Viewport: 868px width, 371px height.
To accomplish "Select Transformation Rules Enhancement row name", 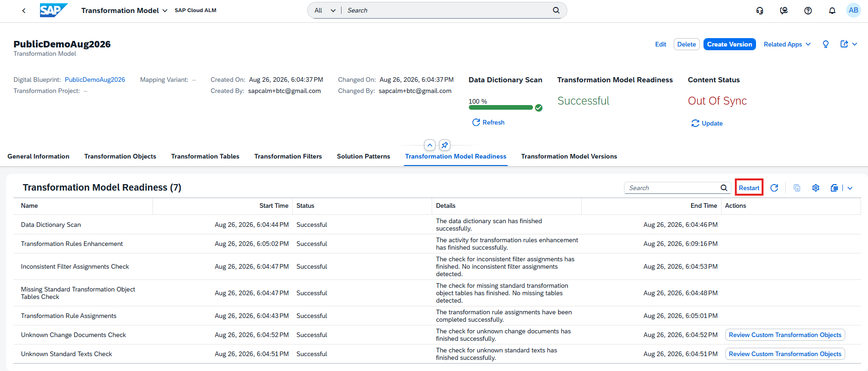I will (72, 244).
